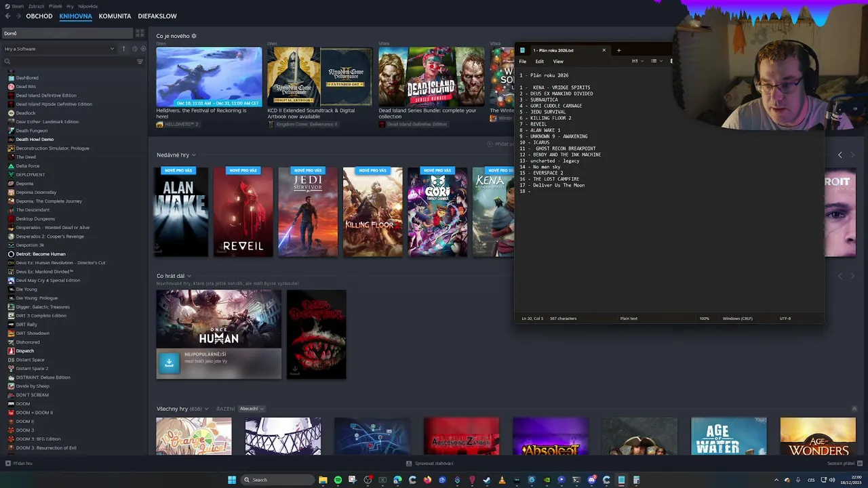
Task: Open the list style dropdown in Notepad
Action: point(656,61)
